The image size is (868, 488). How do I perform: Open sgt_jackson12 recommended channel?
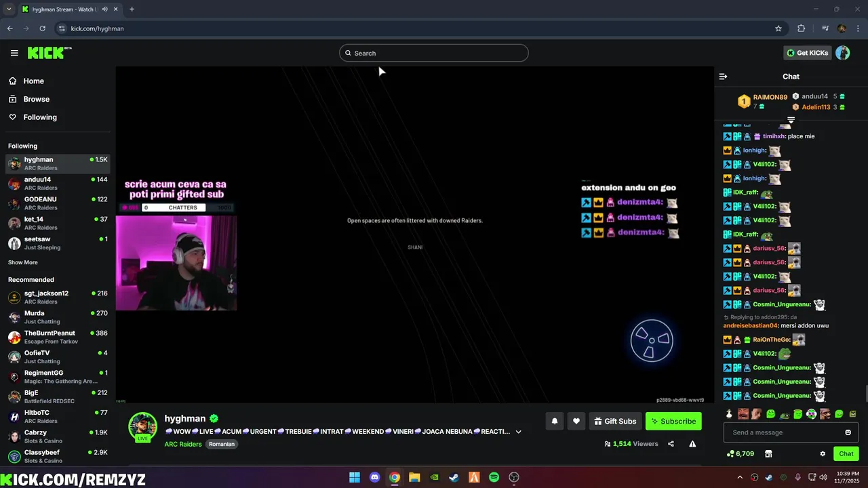(x=58, y=297)
